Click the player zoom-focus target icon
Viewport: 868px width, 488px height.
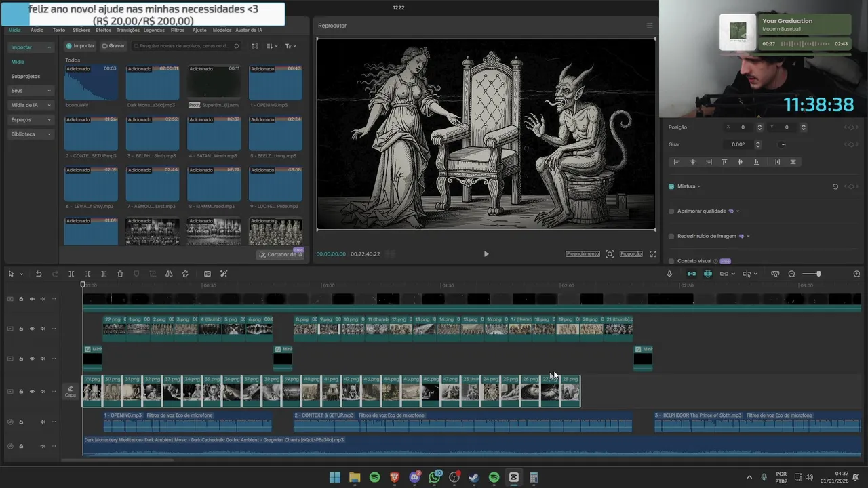tap(610, 254)
